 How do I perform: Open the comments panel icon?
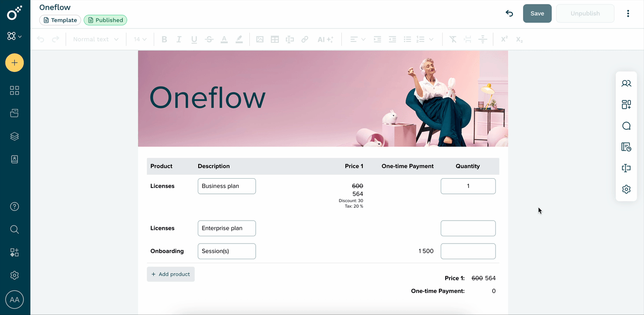click(x=626, y=126)
